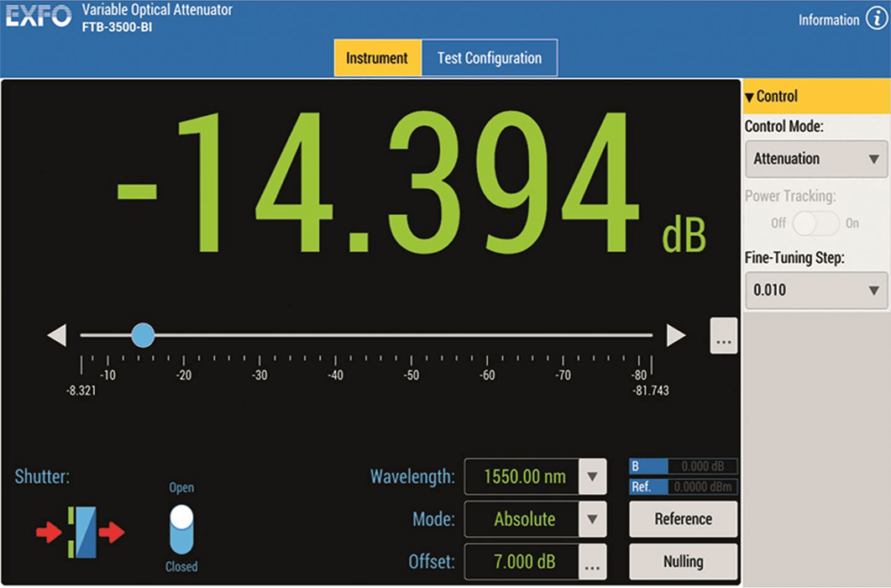Screen dimensions: 891x588
Task: Open the attenuation slider ellipsis options
Action: tap(724, 336)
